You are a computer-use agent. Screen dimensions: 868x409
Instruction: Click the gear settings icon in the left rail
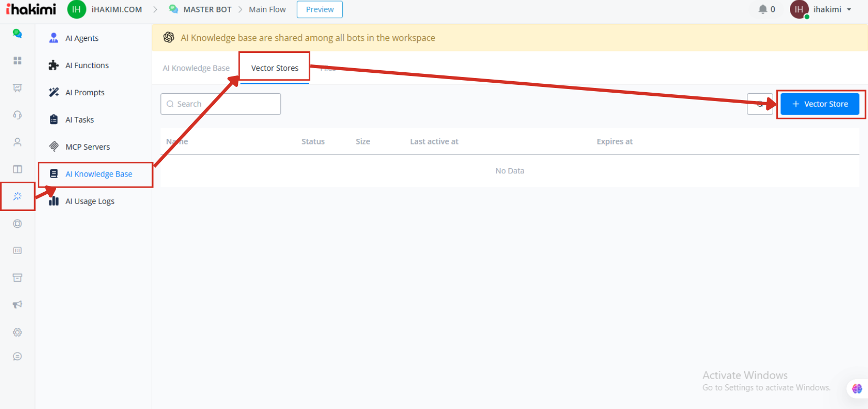[17, 333]
